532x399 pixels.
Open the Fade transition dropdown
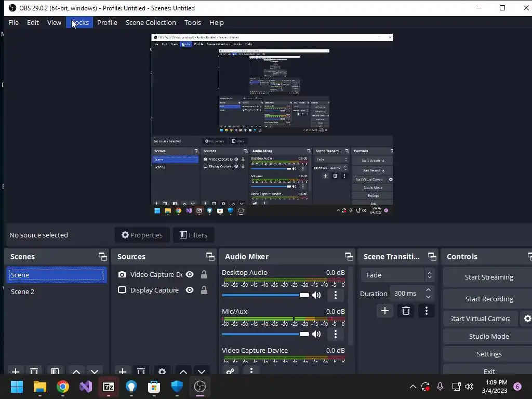coord(397,275)
